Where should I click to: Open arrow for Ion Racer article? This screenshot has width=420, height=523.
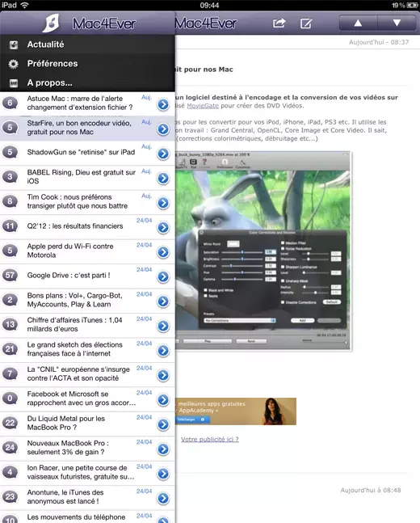pos(163,474)
